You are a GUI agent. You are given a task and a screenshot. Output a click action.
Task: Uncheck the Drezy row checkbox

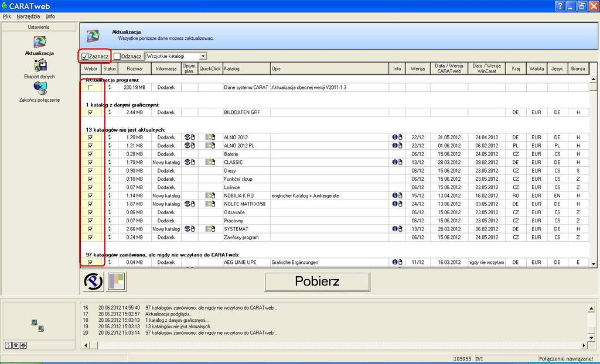(x=90, y=170)
